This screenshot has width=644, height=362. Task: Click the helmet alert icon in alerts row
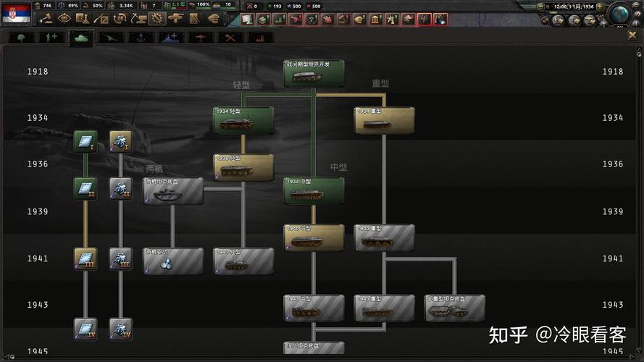(360, 20)
